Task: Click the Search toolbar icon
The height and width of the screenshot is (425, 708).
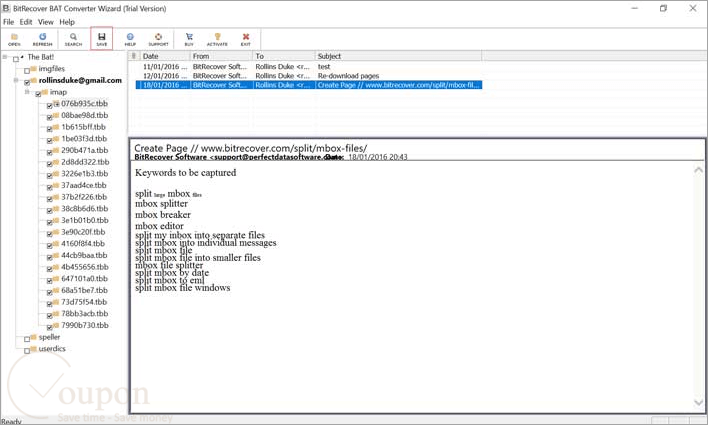Action: (x=73, y=39)
